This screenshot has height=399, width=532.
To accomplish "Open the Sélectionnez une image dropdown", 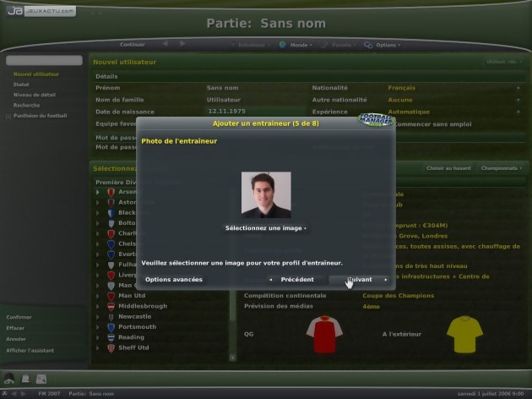I will pos(266,228).
